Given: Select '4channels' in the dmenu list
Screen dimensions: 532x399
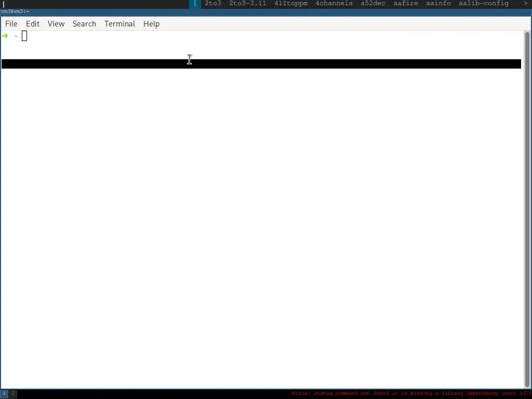Looking at the screenshot, I should 334,4.
